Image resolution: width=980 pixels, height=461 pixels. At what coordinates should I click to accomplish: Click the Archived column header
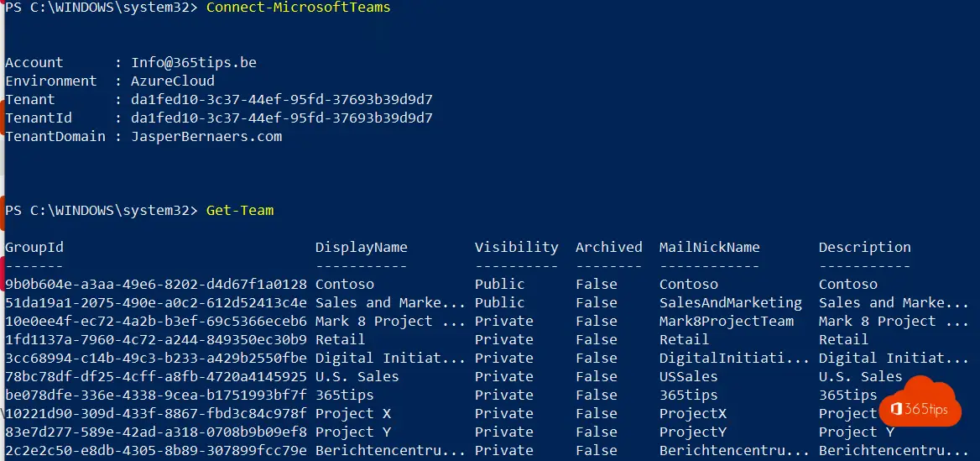pyautogui.click(x=609, y=247)
